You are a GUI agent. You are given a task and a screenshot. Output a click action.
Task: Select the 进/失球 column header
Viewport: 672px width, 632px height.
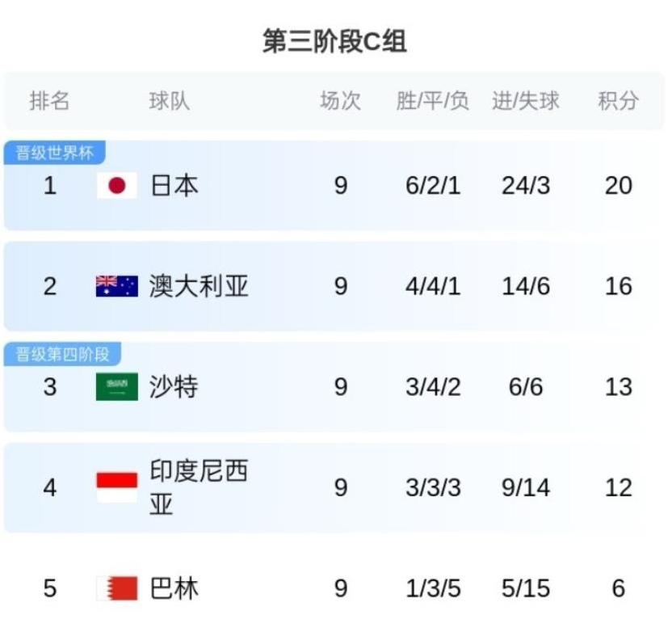point(526,101)
